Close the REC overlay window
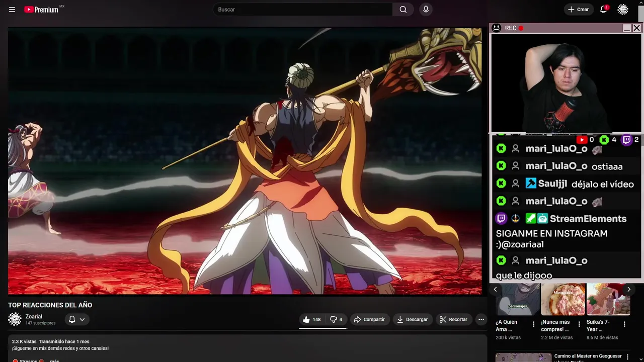The width and height of the screenshot is (644, 362). (x=636, y=28)
